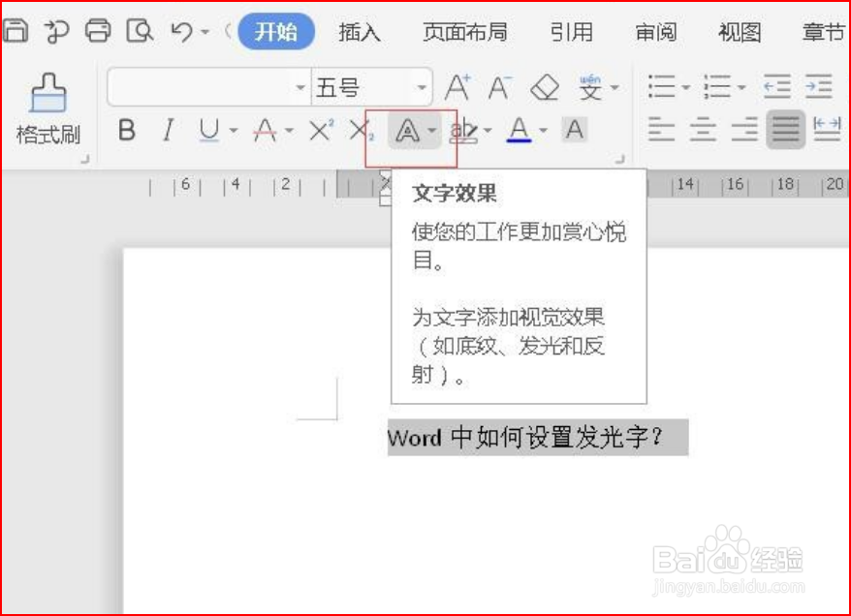Apply font color with blue-underlined A
The width and height of the screenshot is (851, 616).
pyautogui.click(x=519, y=130)
